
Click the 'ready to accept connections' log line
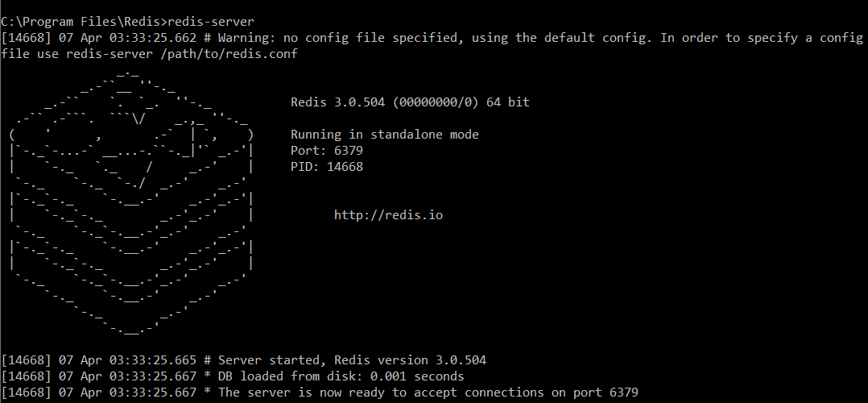tap(428, 393)
